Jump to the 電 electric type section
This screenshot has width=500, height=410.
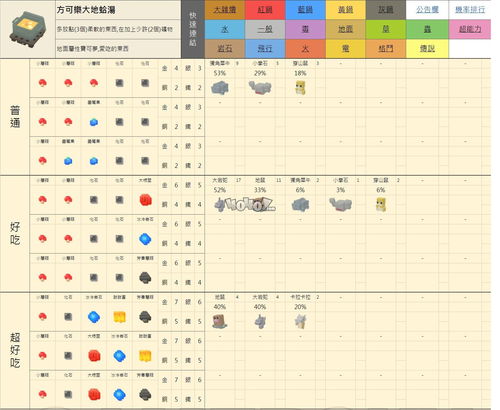(x=345, y=49)
